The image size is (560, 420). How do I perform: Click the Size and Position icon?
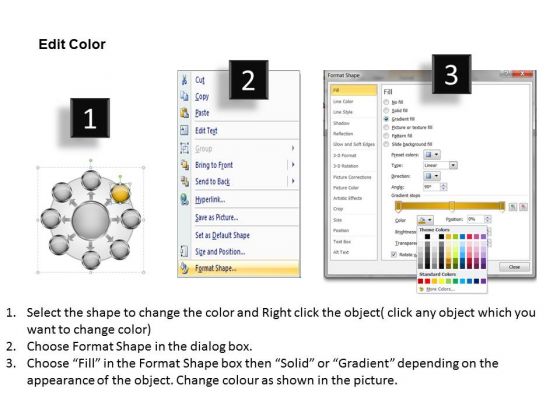(184, 251)
